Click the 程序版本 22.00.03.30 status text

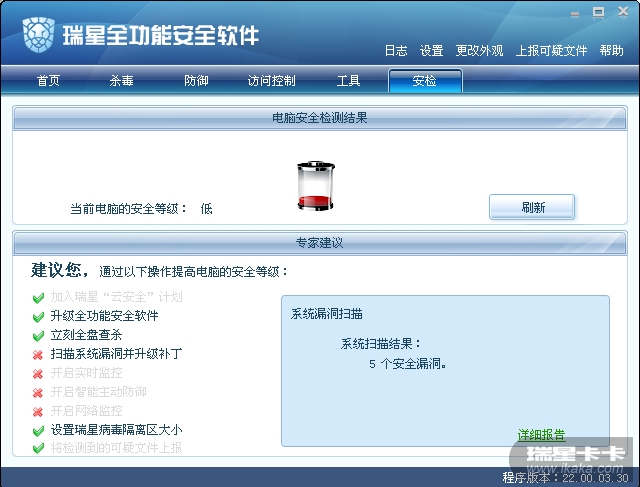pos(565,478)
